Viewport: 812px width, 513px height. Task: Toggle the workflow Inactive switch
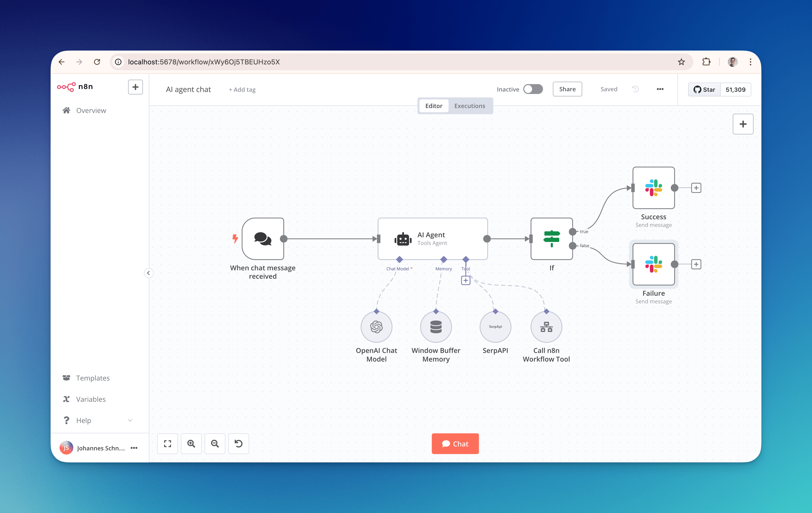(533, 89)
